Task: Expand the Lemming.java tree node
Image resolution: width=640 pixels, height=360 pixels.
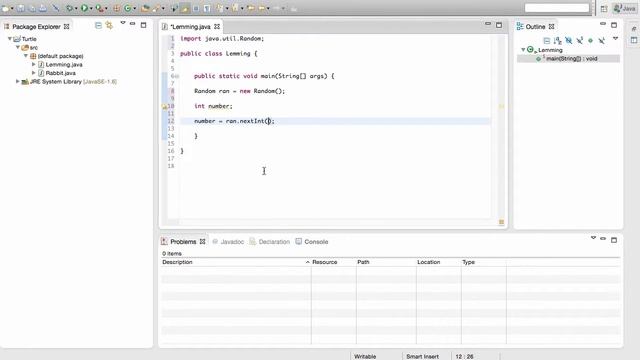Action: click(x=34, y=64)
